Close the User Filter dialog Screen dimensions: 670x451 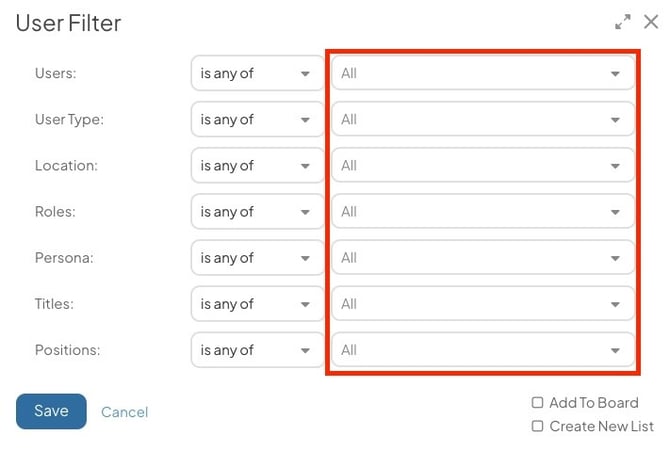coord(651,22)
